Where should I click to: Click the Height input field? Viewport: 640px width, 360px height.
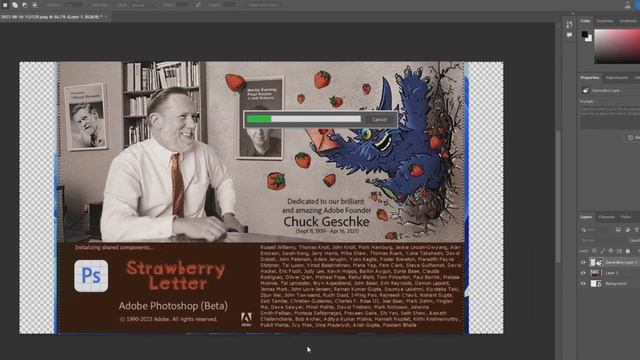[x=230, y=5]
